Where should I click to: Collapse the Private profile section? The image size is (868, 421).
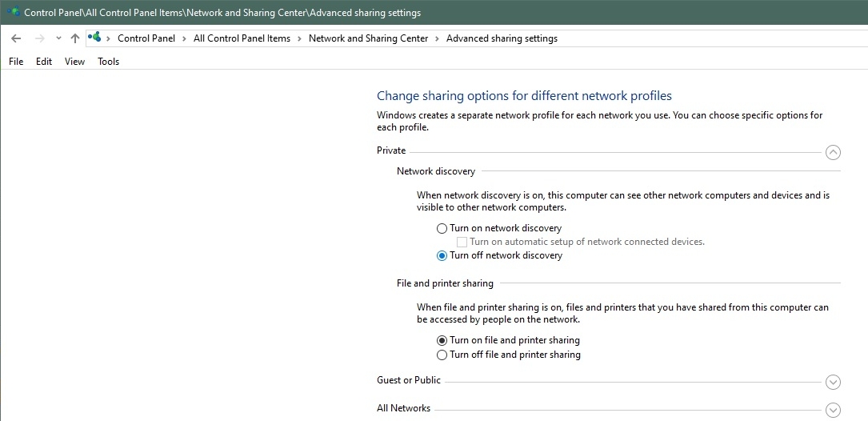coord(833,152)
